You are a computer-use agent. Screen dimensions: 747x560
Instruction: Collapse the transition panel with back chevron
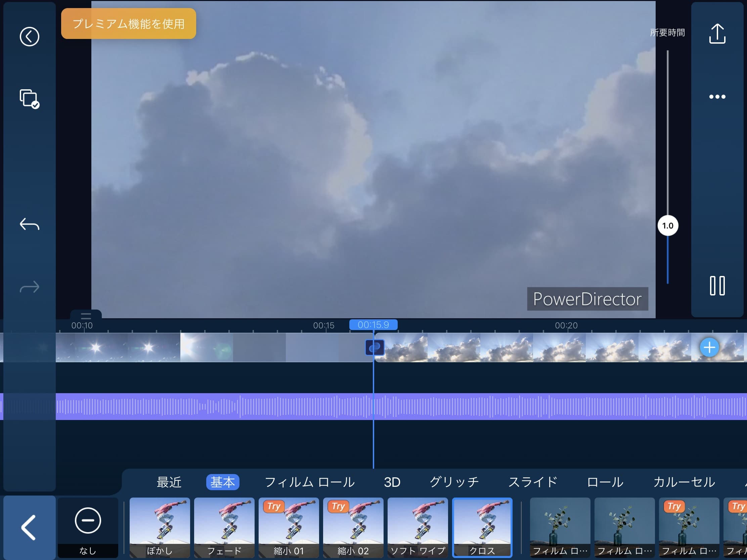coord(29,527)
